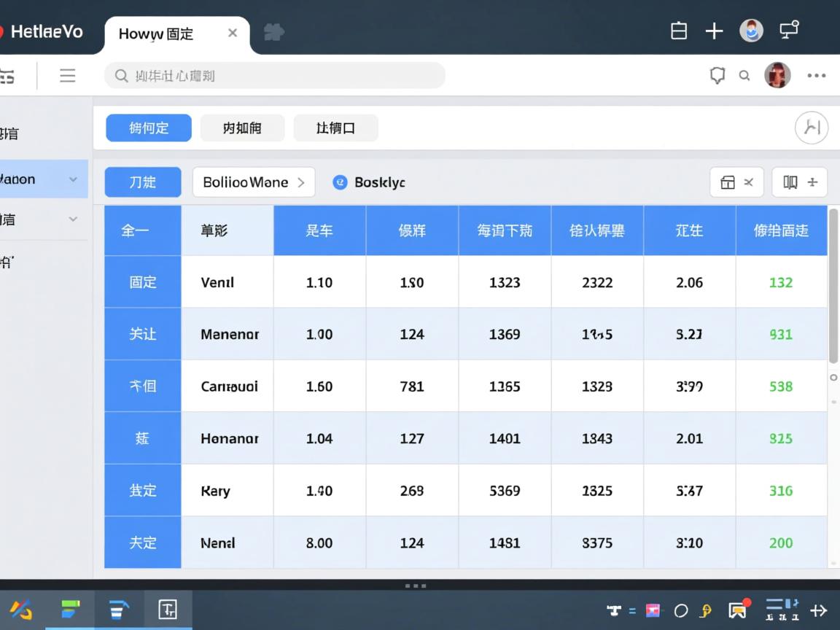Click inside the top search input field
Image resolution: width=840 pixels, height=630 pixels.
click(x=275, y=75)
